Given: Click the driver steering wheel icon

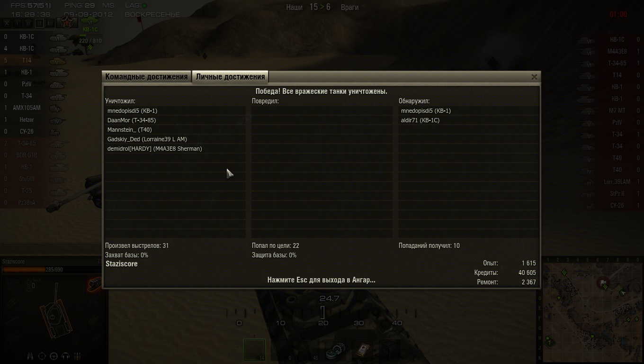Looking at the screenshot, I should click(x=54, y=356).
